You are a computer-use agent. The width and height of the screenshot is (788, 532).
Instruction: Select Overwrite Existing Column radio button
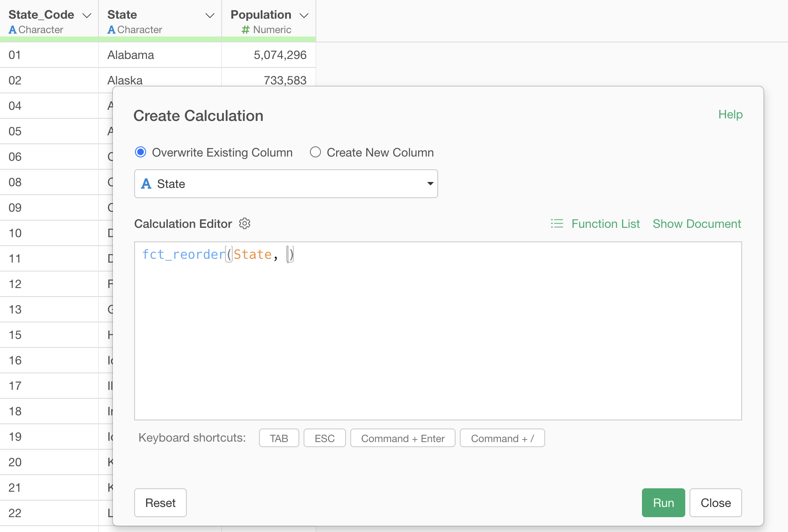pyautogui.click(x=141, y=152)
